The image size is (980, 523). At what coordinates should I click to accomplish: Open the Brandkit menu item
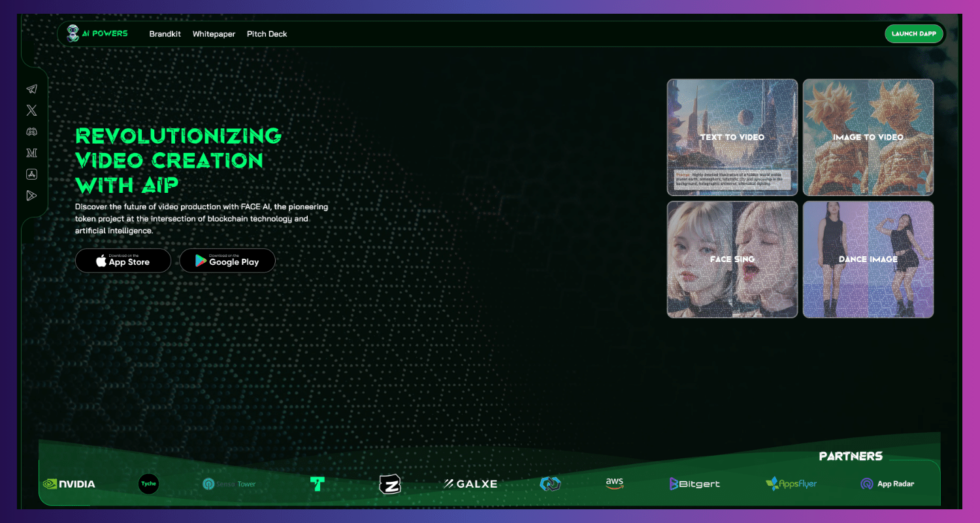point(165,34)
